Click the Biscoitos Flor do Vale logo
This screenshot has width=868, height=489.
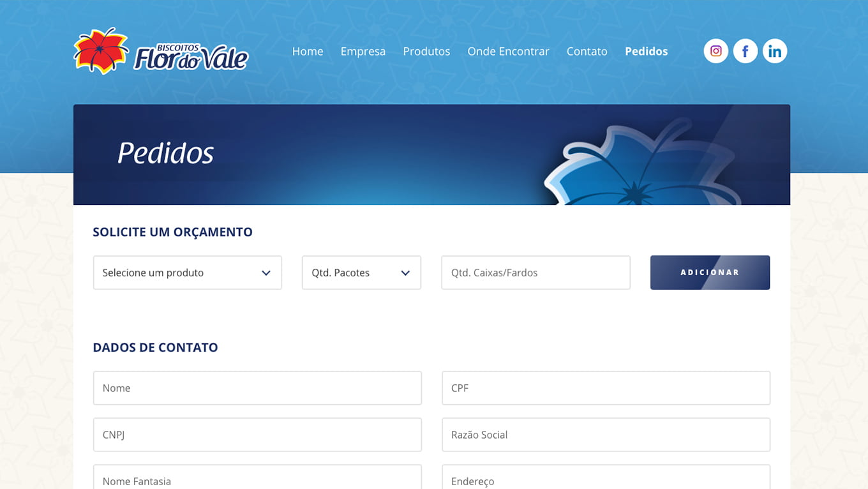tap(161, 52)
